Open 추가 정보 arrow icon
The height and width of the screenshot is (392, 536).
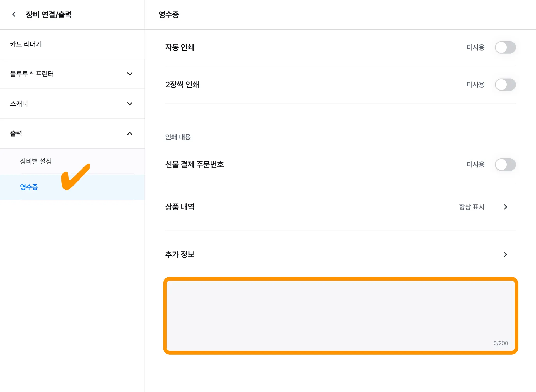[505, 255]
